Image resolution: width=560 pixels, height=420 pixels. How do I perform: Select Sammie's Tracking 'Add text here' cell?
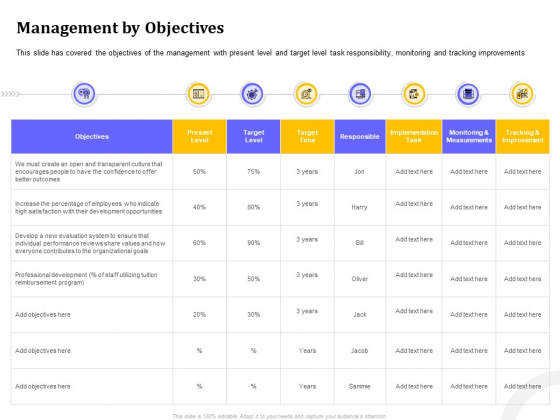(523, 386)
